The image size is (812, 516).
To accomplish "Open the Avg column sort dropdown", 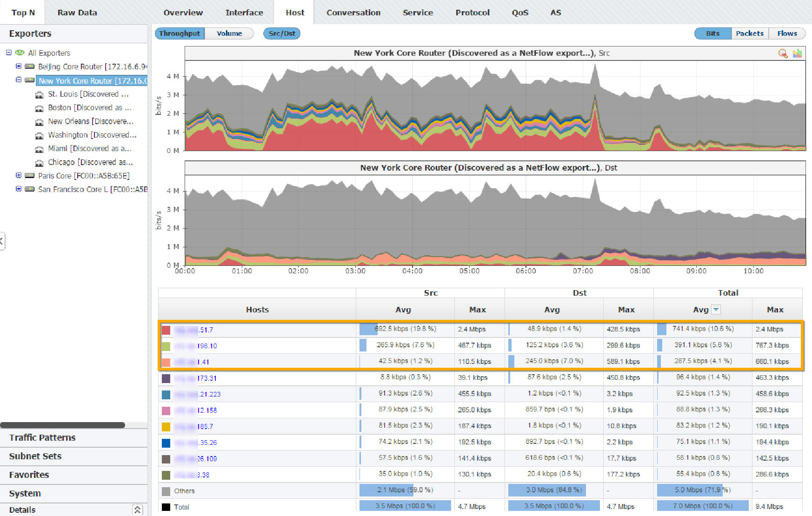I will pos(716,309).
